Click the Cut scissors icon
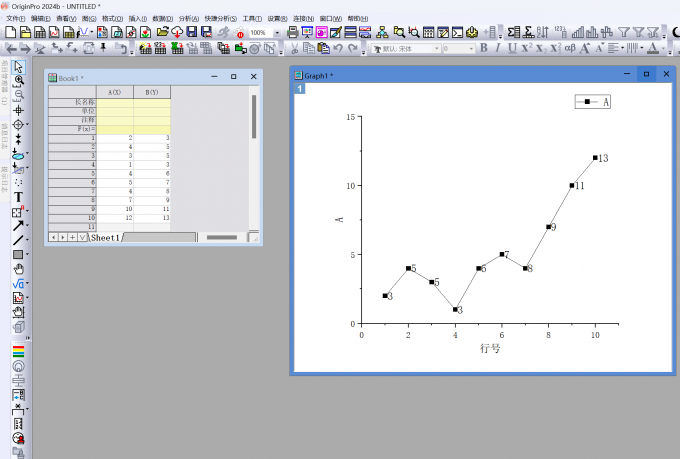680x459 pixels. (294, 48)
